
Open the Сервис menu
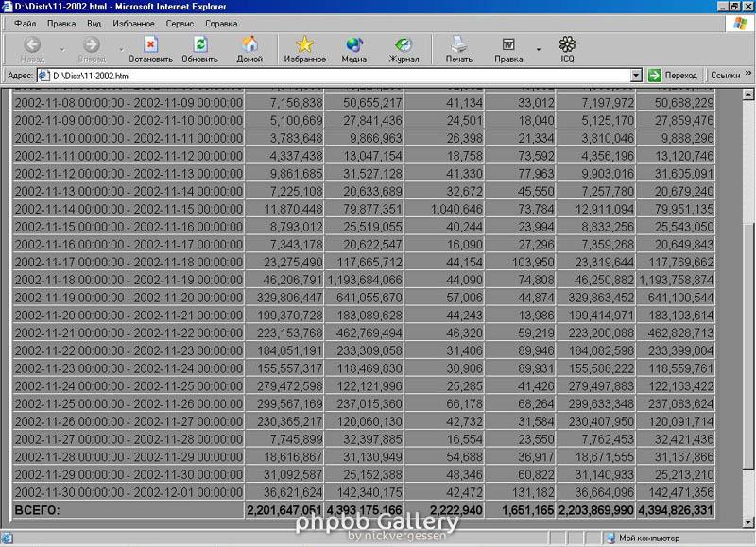(180, 23)
